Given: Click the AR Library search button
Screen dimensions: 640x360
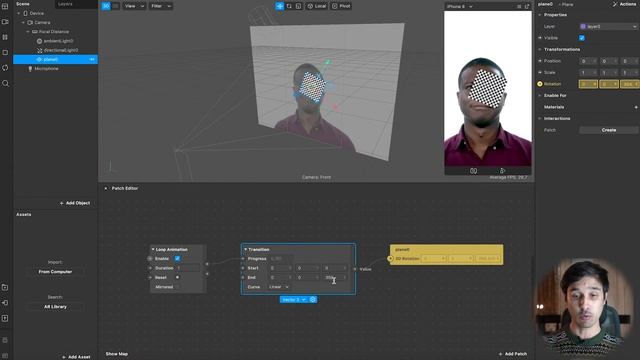Looking at the screenshot, I should point(56,307).
